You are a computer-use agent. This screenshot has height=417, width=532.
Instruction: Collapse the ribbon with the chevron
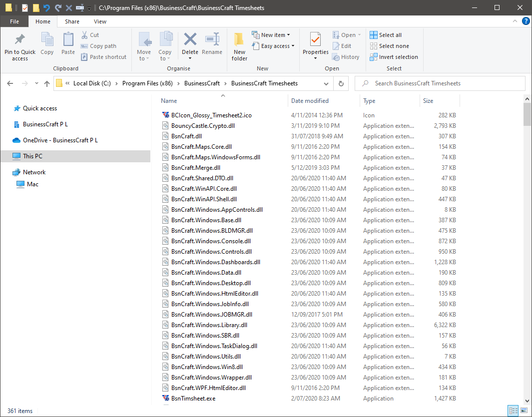tap(515, 21)
